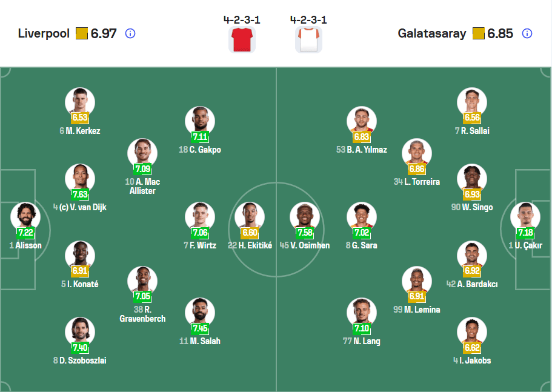Click the info icon next to Liverpool rating
Screen dimensions: 552x392
pos(130,33)
